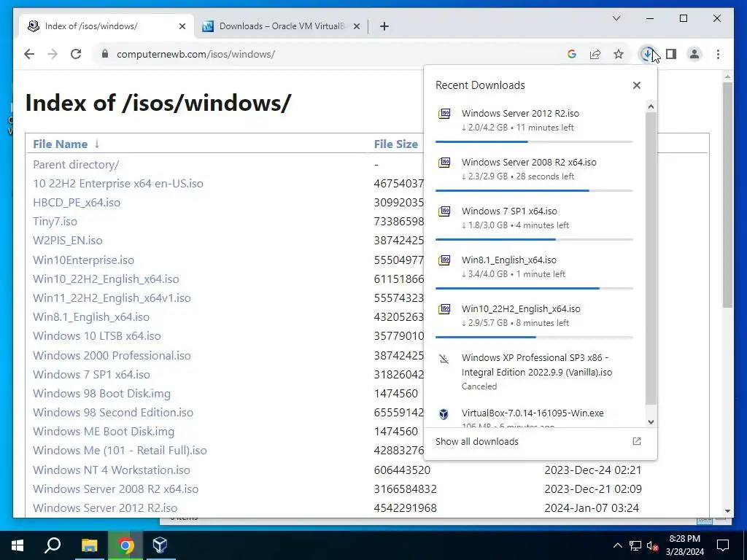747x560 pixels.
Task: Bookmark this page with the star icon
Action: [x=619, y=54]
